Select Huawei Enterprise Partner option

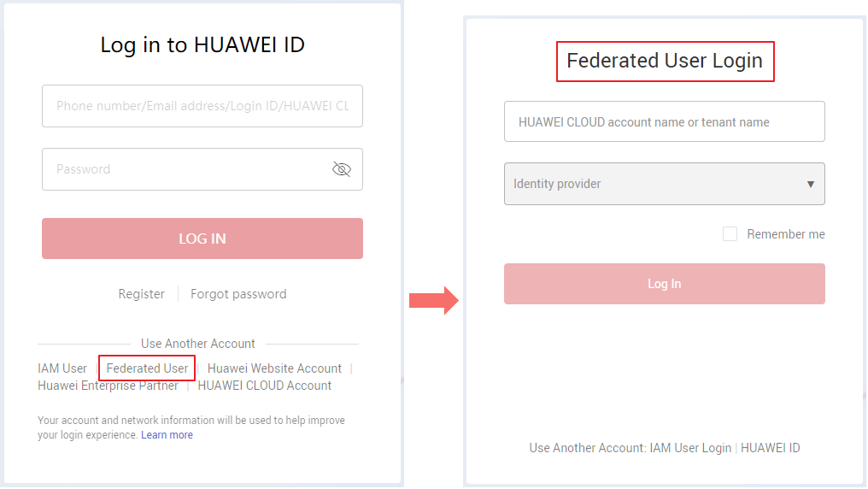[108, 386]
